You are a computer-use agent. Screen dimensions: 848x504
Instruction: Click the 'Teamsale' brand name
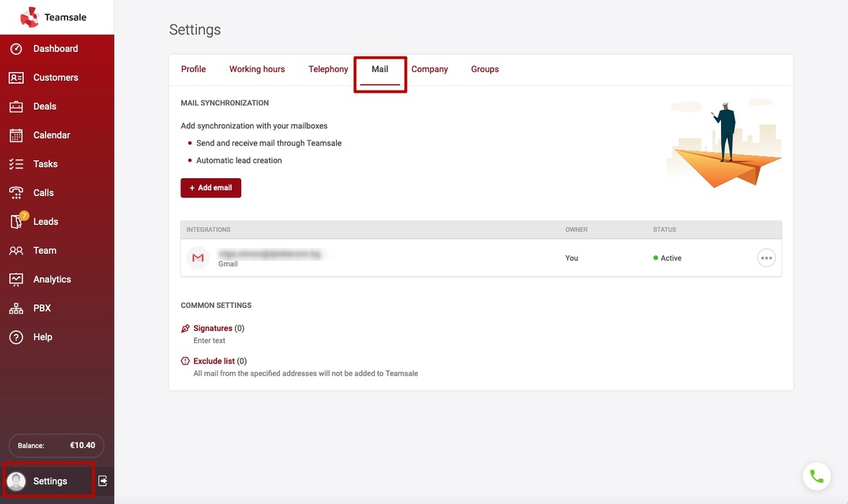pyautogui.click(x=66, y=17)
